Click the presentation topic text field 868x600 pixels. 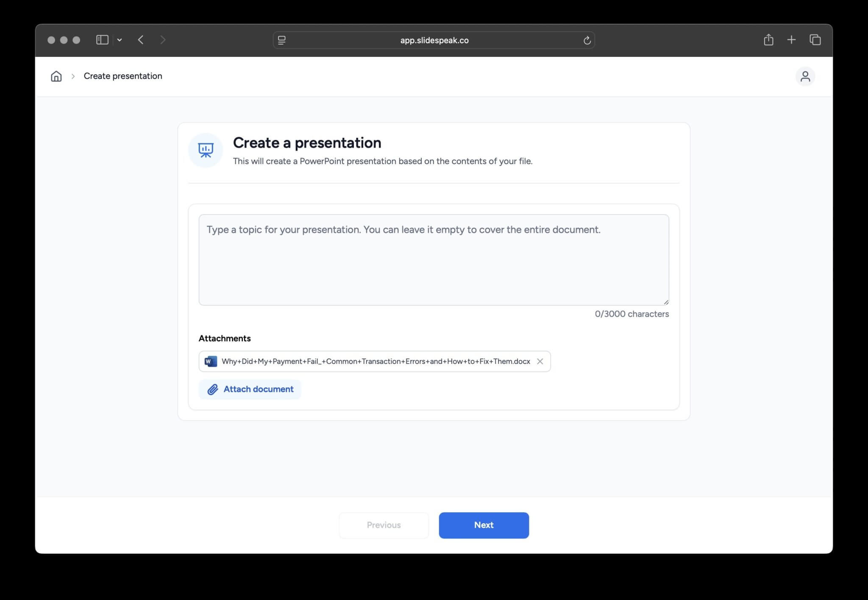(433, 260)
